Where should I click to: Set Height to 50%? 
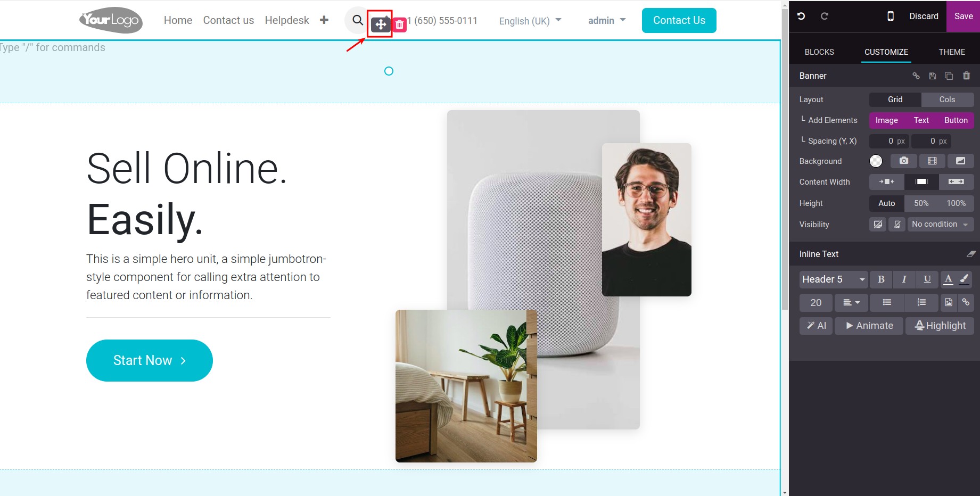pyautogui.click(x=921, y=203)
